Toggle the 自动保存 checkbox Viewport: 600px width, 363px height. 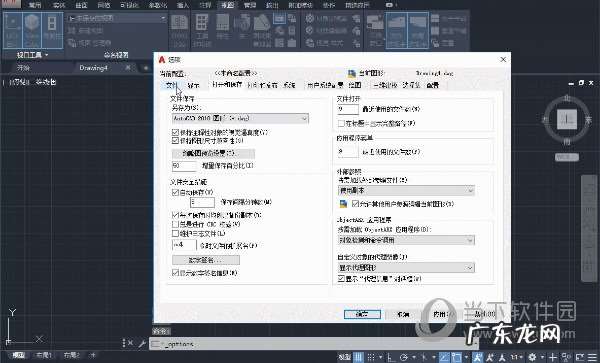(x=175, y=192)
